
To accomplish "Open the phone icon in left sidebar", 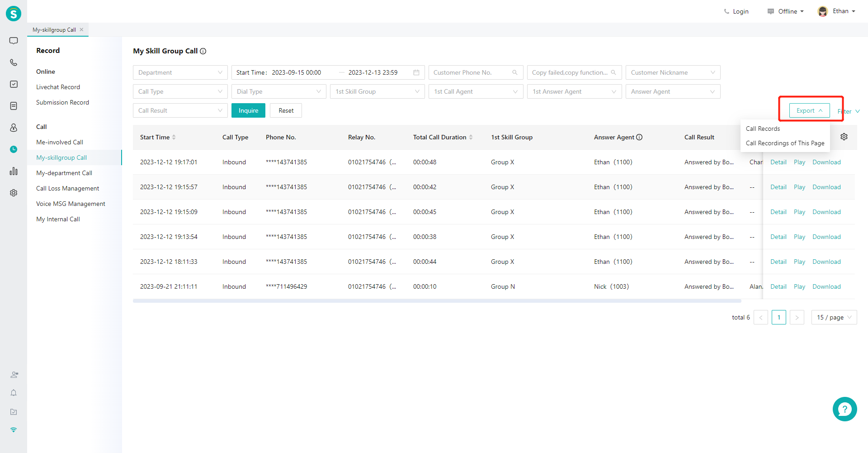I will click(x=14, y=62).
